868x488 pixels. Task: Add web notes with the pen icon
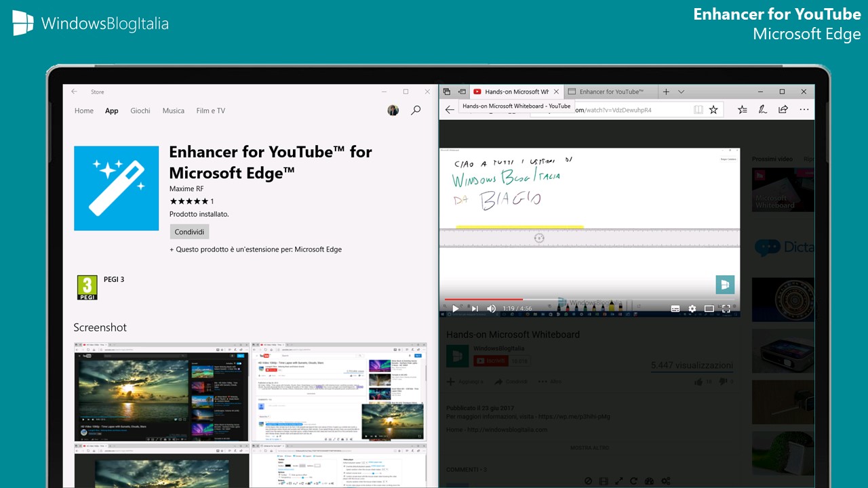point(762,109)
